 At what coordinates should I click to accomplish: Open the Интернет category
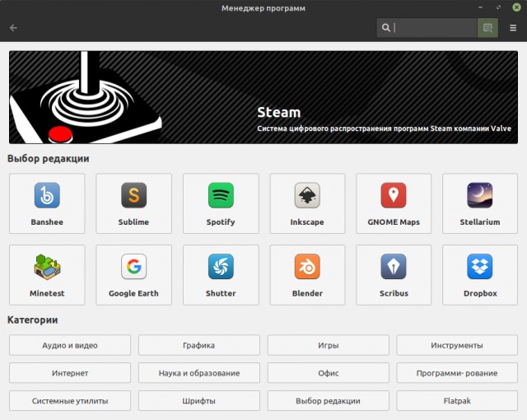pos(70,373)
